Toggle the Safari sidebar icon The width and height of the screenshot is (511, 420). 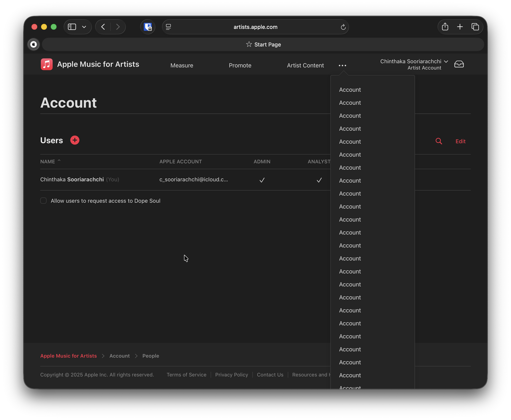[72, 27]
